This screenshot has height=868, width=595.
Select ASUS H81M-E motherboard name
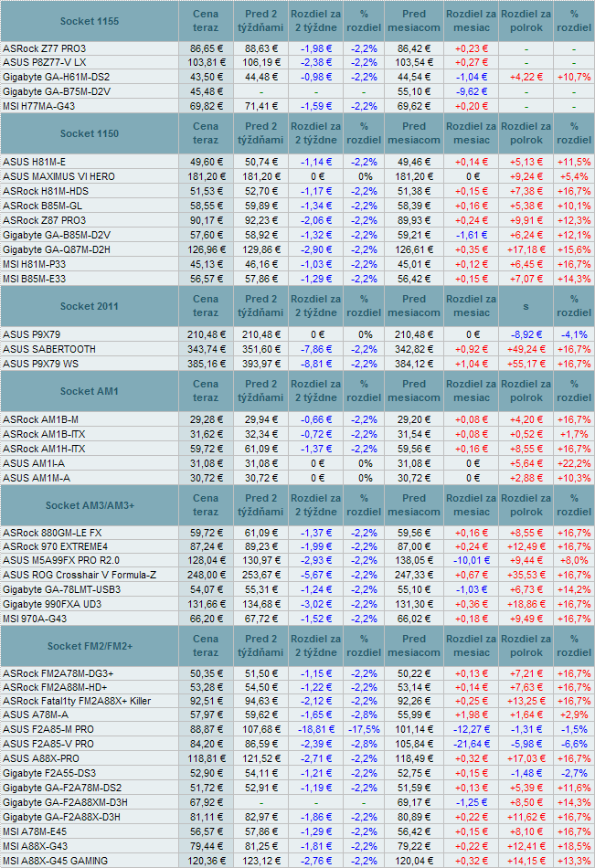pos(35,162)
